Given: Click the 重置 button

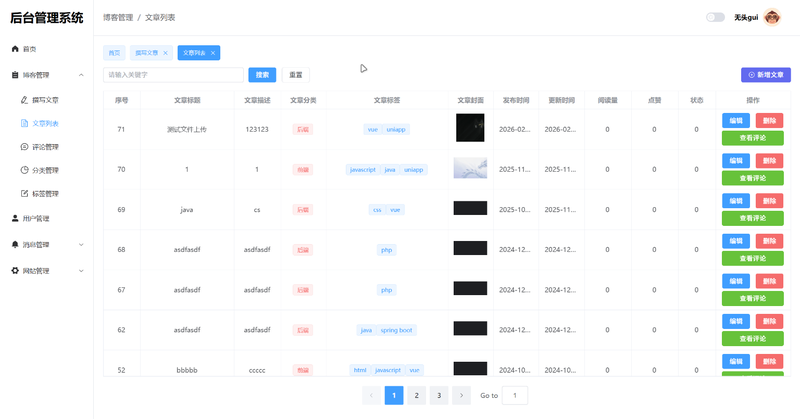Looking at the screenshot, I should (x=296, y=75).
